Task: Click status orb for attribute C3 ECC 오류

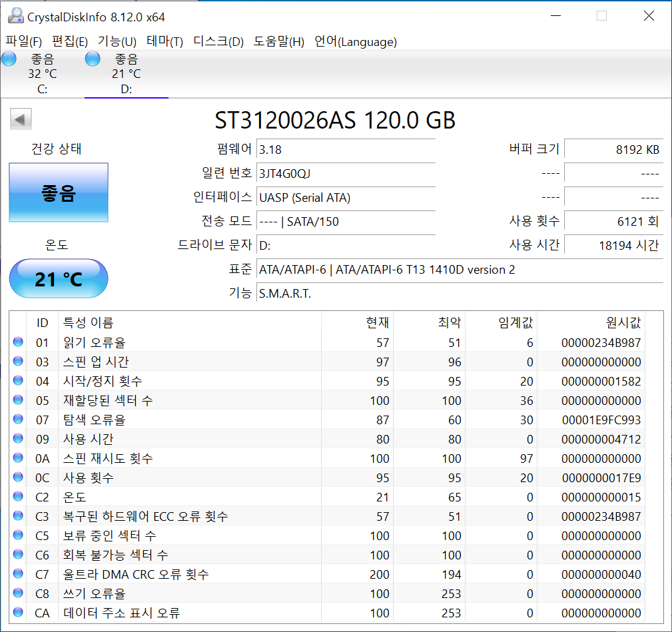Action: pos(18,515)
